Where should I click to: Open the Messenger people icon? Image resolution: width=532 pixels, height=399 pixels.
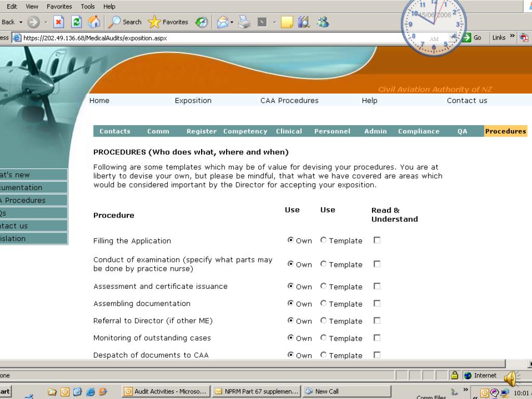pos(323,22)
